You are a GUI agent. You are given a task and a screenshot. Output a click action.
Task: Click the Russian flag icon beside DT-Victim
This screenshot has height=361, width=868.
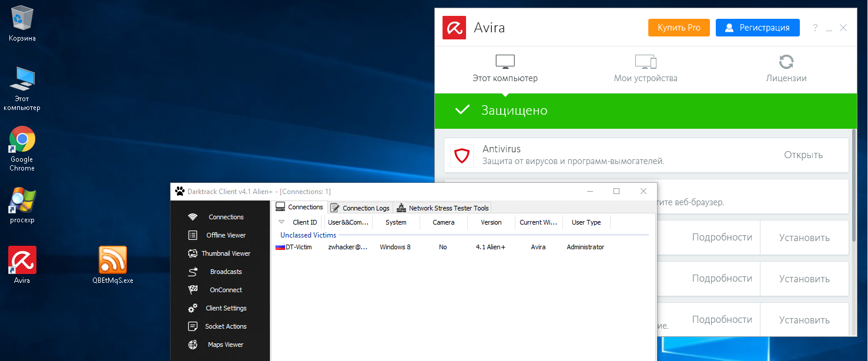click(x=280, y=247)
